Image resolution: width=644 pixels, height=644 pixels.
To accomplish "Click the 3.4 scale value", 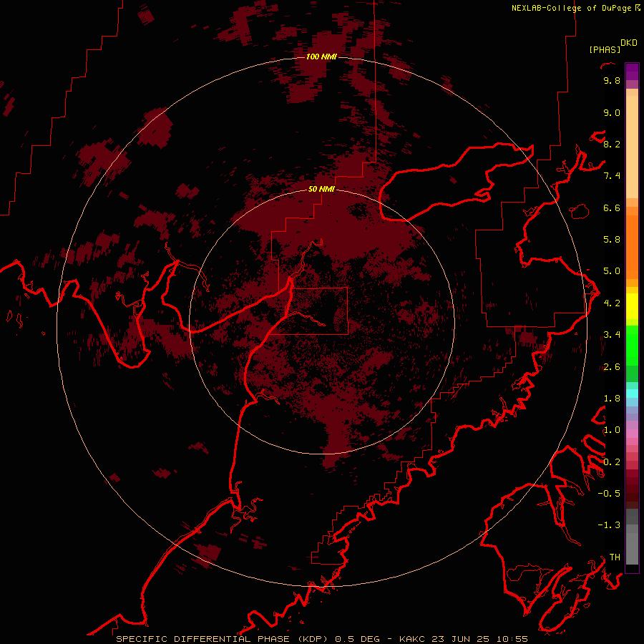I will tap(612, 335).
